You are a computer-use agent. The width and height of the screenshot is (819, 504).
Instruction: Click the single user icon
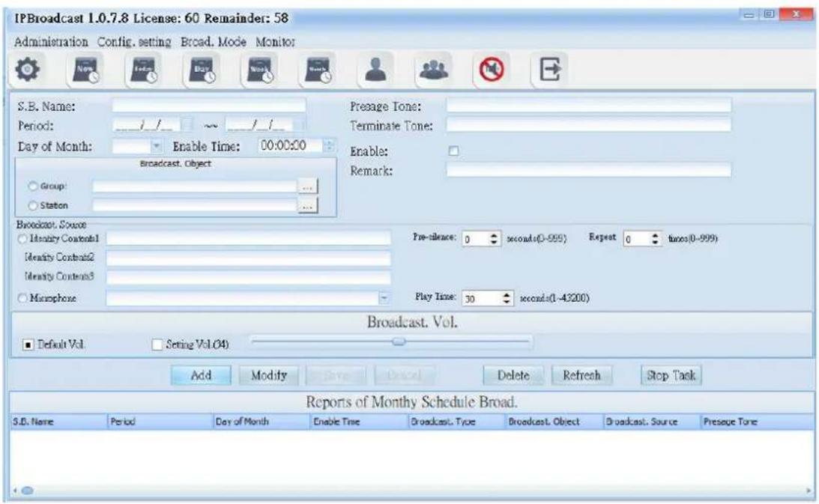[x=375, y=70]
